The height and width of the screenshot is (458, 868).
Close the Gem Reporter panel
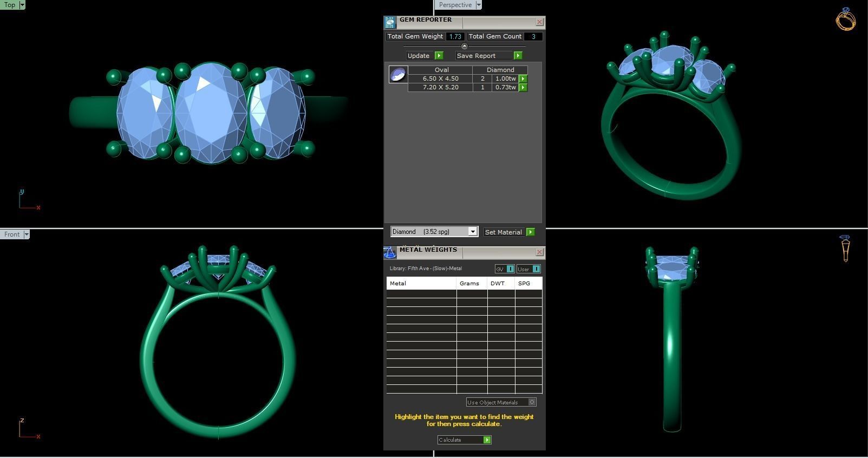click(539, 22)
